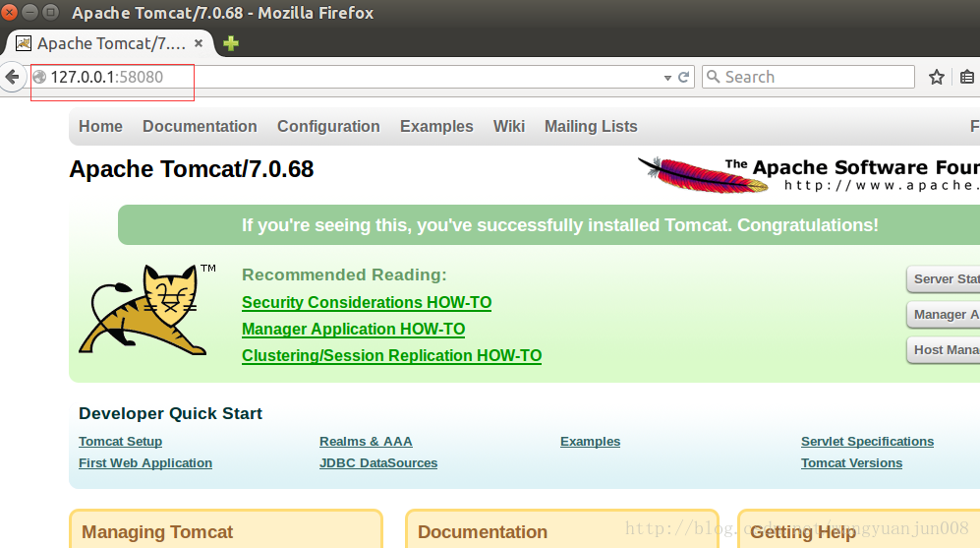Select the Apache Tomcat browser tab
This screenshot has width=980, height=548.
click(109, 43)
